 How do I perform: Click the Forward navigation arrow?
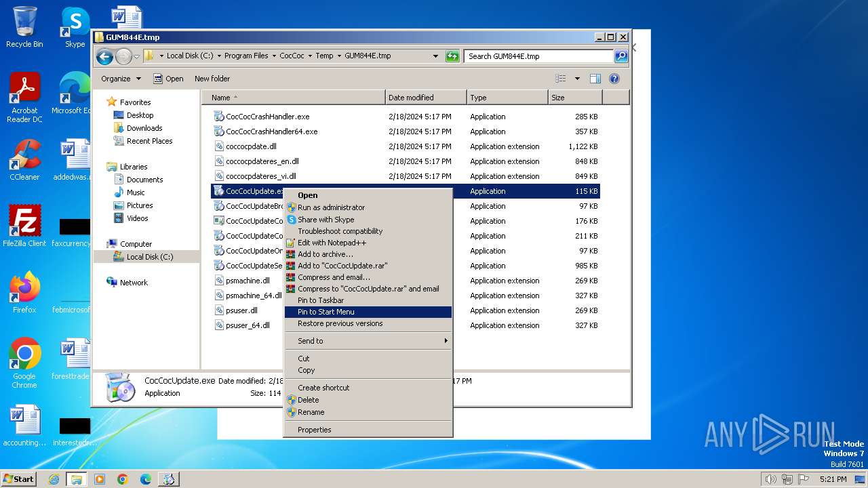coord(123,56)
